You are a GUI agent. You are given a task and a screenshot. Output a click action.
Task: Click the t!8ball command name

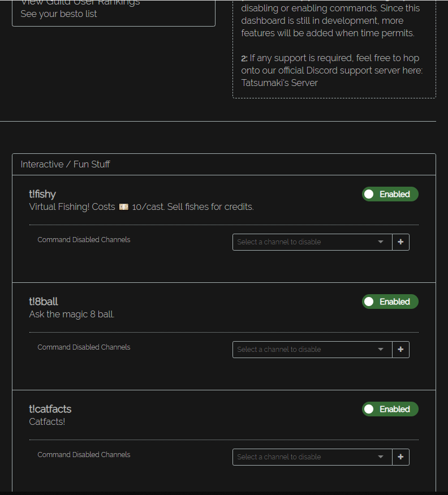tap(44, 302)
